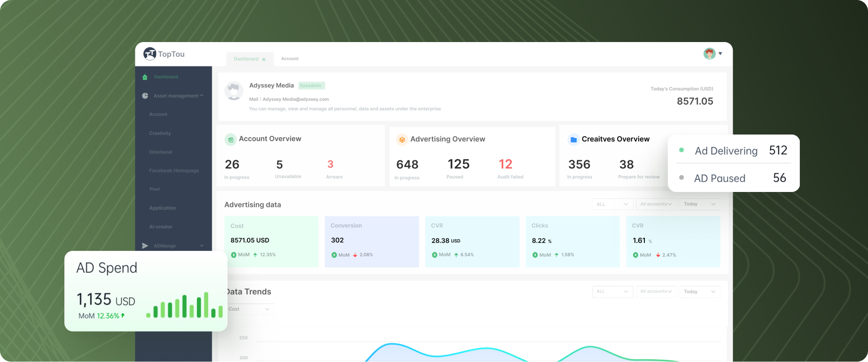Open the ALL dropdown in Advertising data
This screenshot has width=868, height=362.
(x=612, y=204)
